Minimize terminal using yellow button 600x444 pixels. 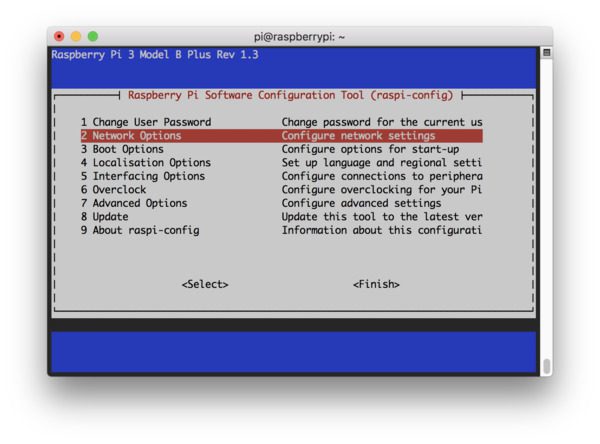click(x=76, y=36)
